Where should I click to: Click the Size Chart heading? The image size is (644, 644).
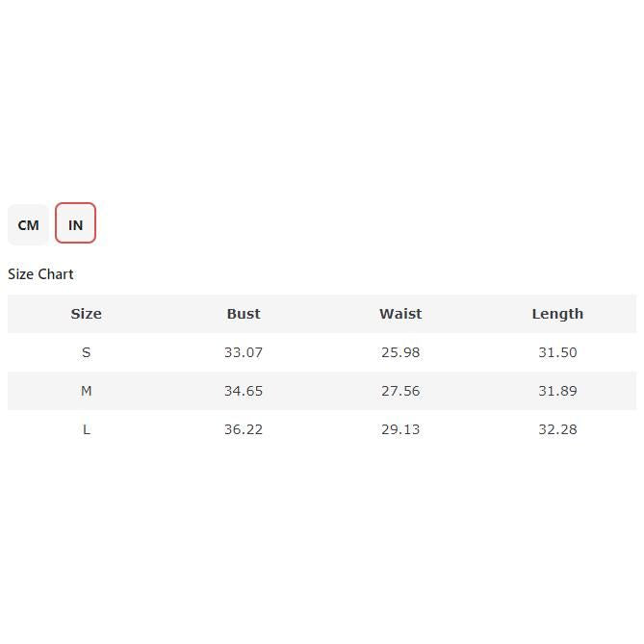coord(40,274)
